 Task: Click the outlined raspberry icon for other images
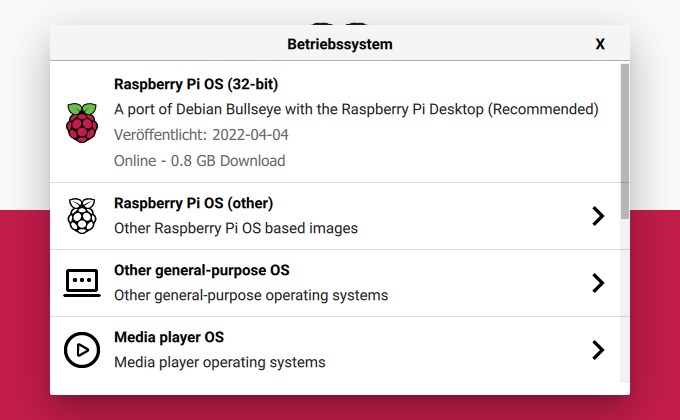(82, 216)
